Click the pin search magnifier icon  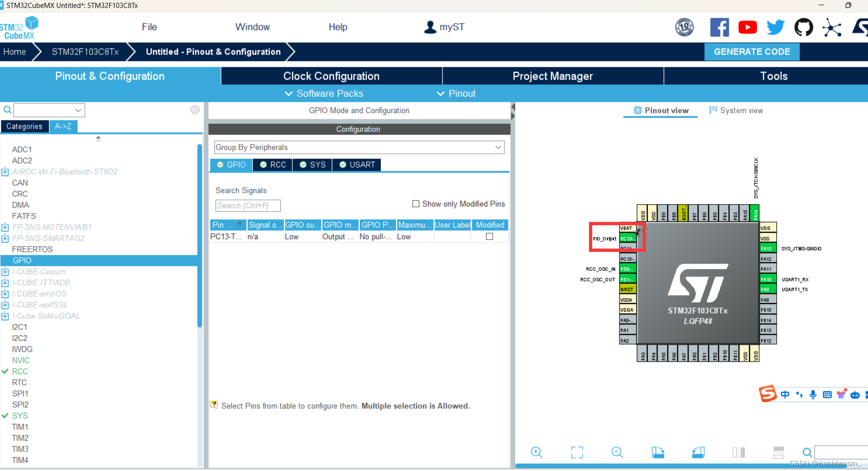(x=807, y=452)
